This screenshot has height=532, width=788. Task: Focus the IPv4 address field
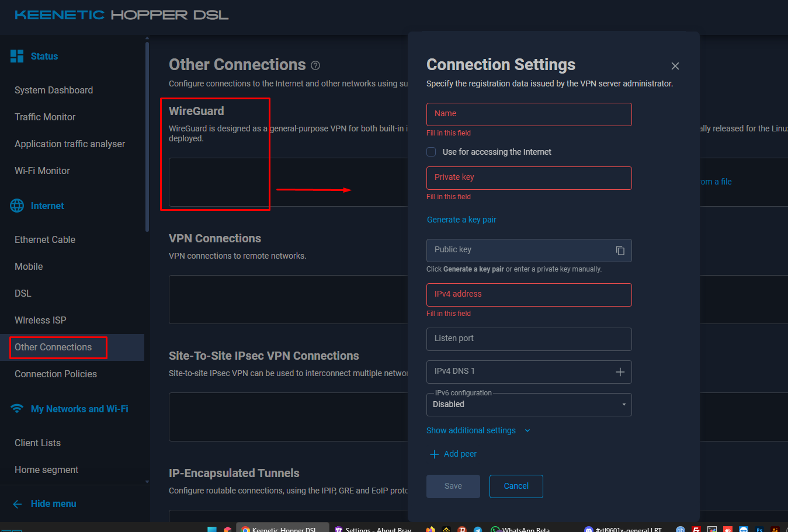[529, 295]
